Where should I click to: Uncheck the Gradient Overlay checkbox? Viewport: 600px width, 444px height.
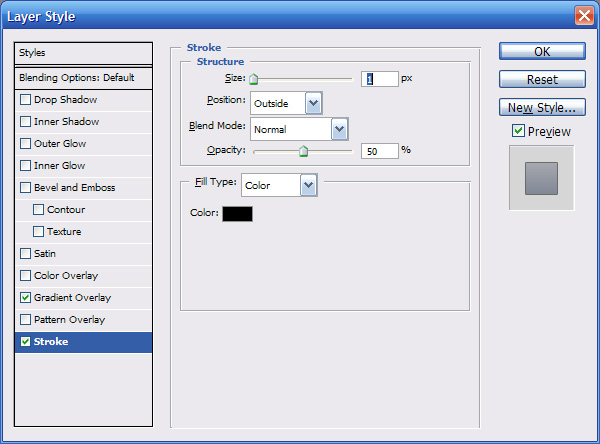[x=25, y=297]
